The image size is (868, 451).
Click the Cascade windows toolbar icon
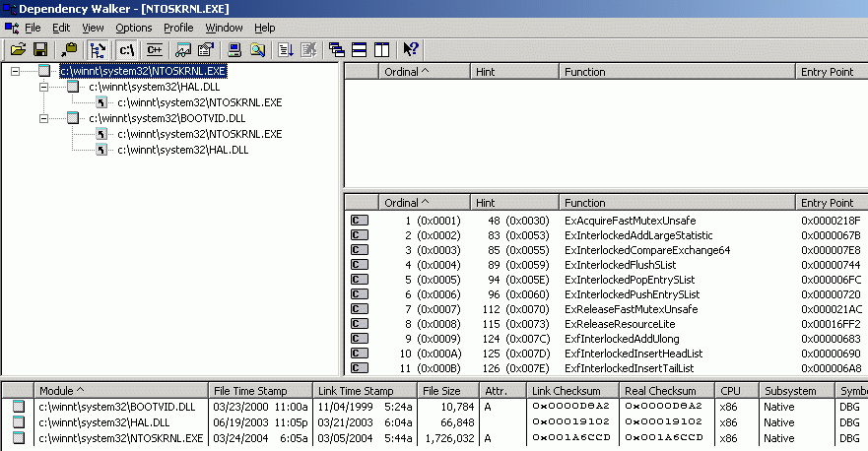point(337,50)
